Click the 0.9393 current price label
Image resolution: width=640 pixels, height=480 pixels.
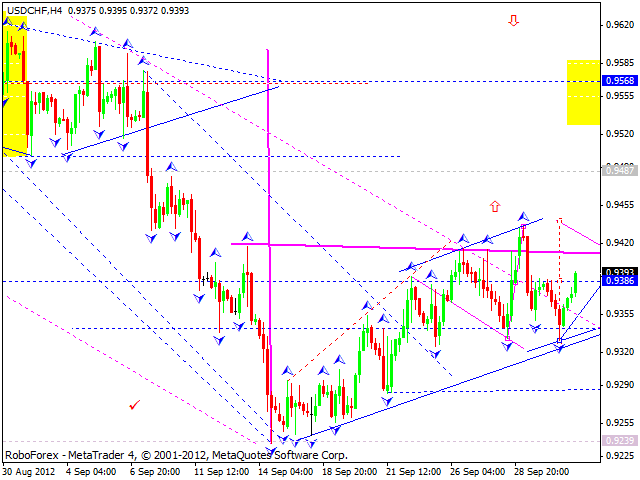coord(620,272)
